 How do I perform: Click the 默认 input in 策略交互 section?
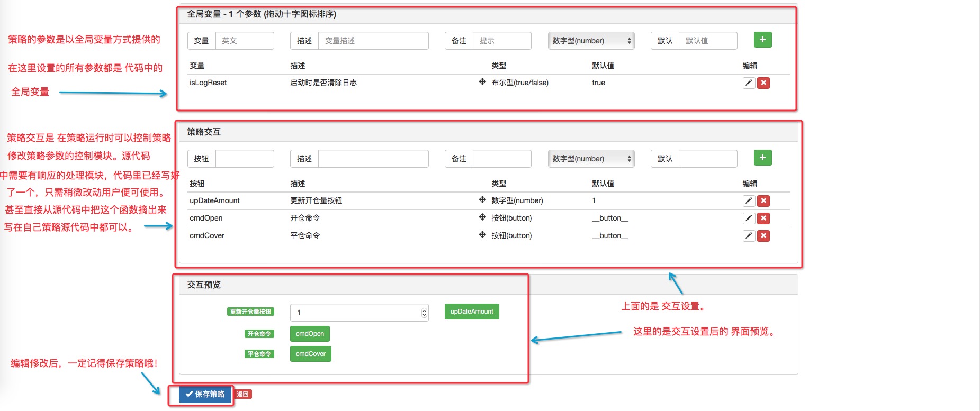tap(708, 159)
